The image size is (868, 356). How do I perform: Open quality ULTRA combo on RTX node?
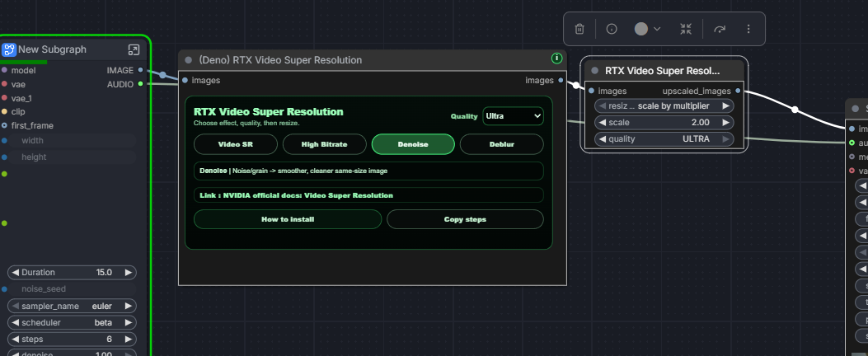click(x=664, y=139)
